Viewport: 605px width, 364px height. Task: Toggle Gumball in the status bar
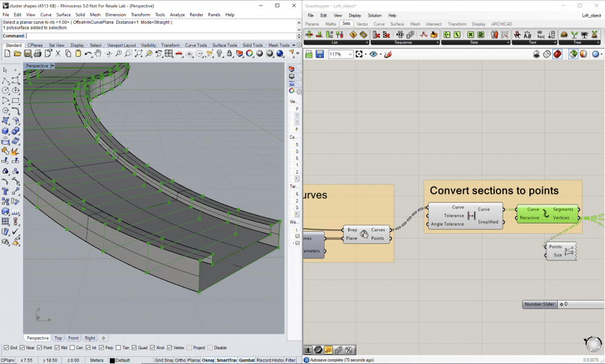[246, 360]
